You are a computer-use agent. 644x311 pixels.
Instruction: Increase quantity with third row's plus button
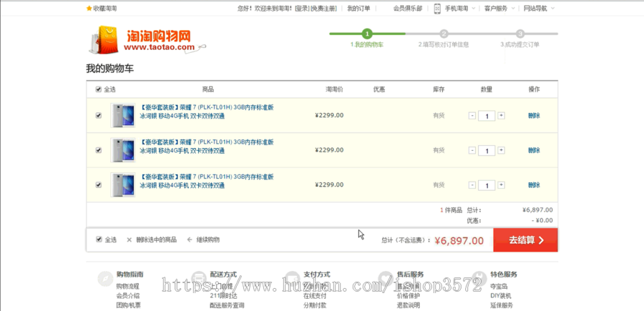[x=501, y=185]
